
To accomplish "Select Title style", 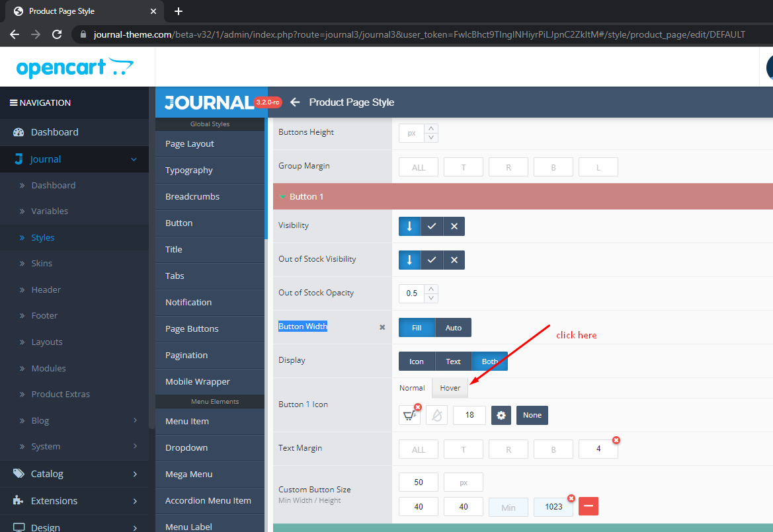I will click(x=210, y=249).
